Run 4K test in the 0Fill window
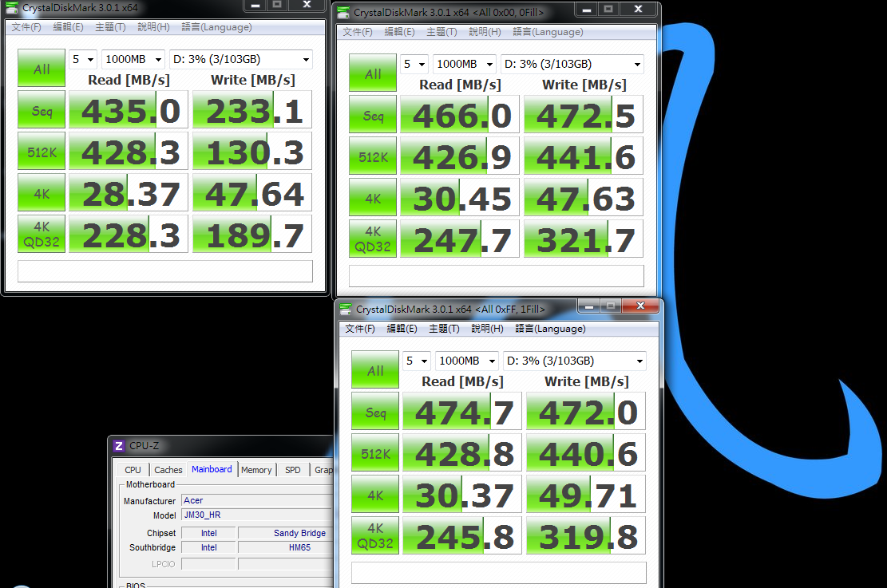 pos(373,197)
